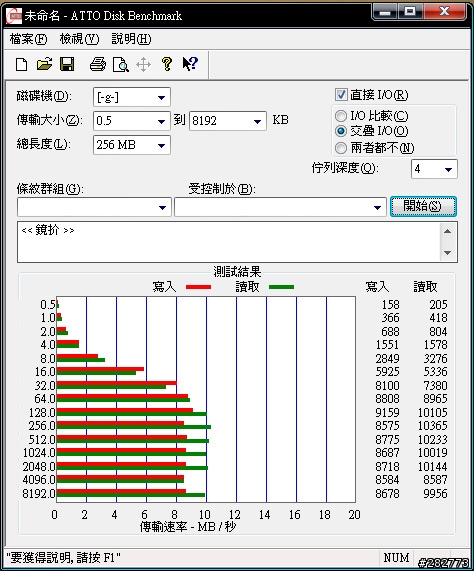Click the 8192.0 row label in chart

tap(39, 494)
